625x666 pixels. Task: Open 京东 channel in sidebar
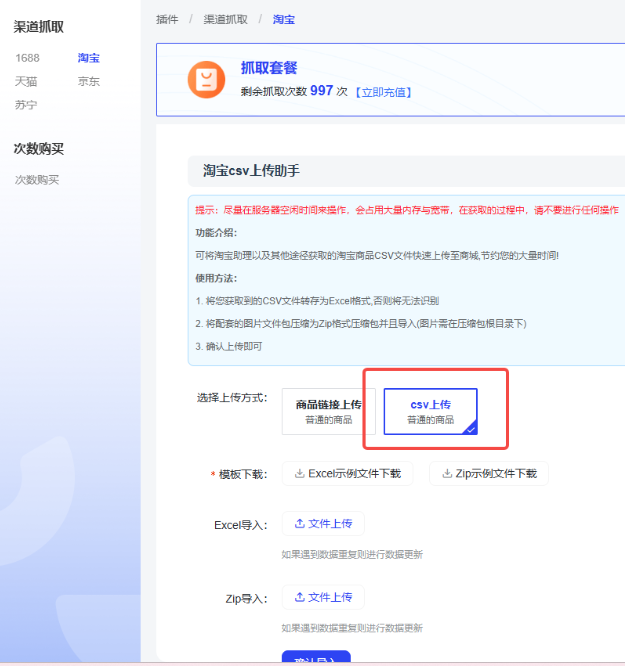click(89, 81)
